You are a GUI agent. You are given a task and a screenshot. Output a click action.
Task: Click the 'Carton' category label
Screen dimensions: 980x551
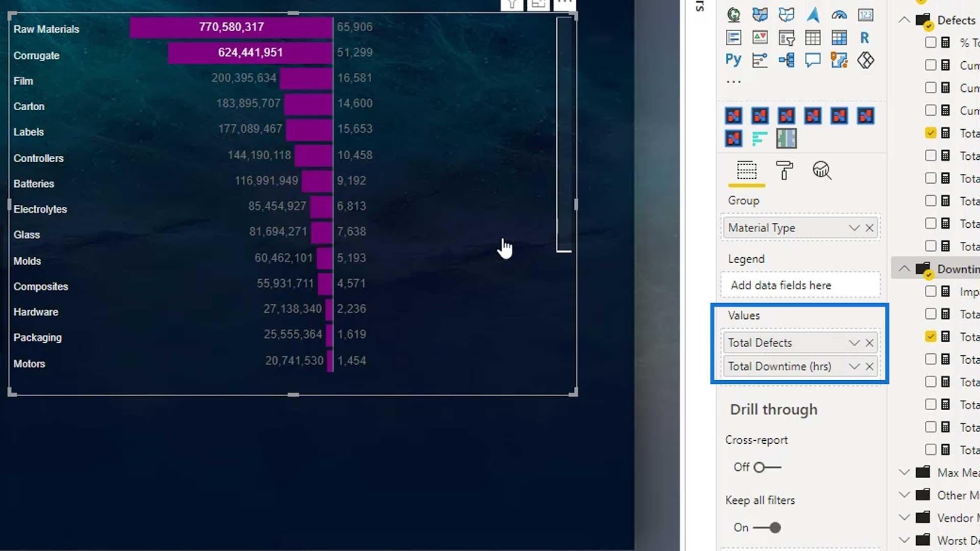pos(29,107)
